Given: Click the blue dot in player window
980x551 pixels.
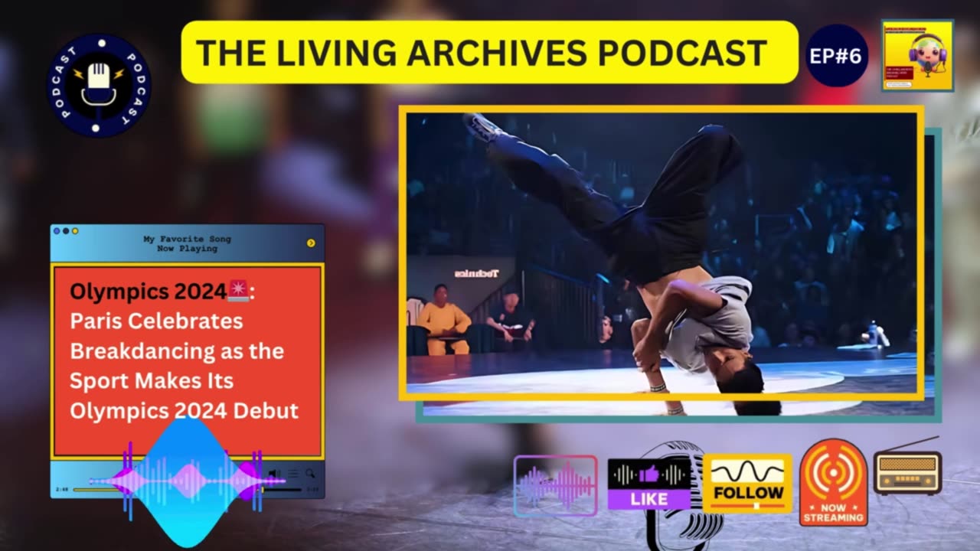Looking at the screenshot, I should (57, 230).
